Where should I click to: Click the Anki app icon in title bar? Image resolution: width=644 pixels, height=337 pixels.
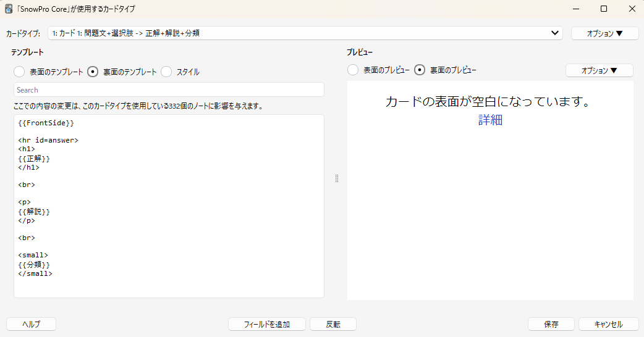tap(9, 9)
